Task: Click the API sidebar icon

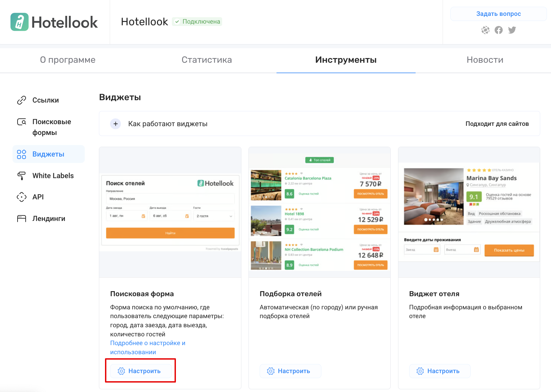Action: click(x=22, y=197)
